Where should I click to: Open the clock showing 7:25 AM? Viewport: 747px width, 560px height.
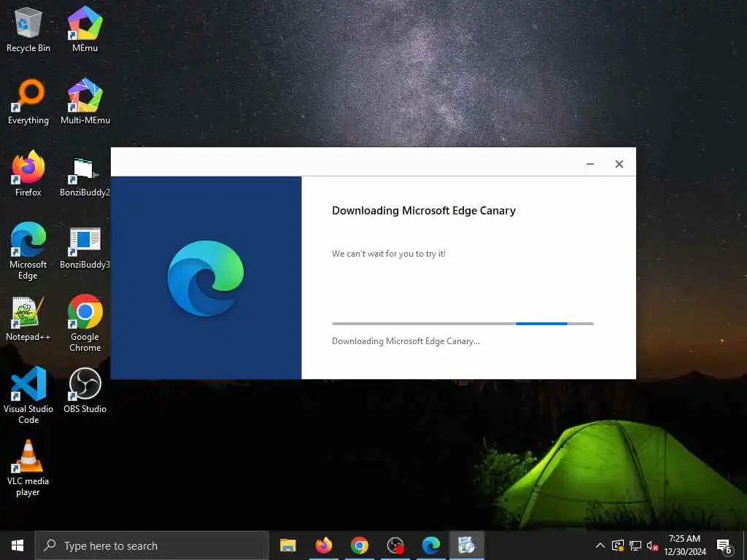[684, 545]
